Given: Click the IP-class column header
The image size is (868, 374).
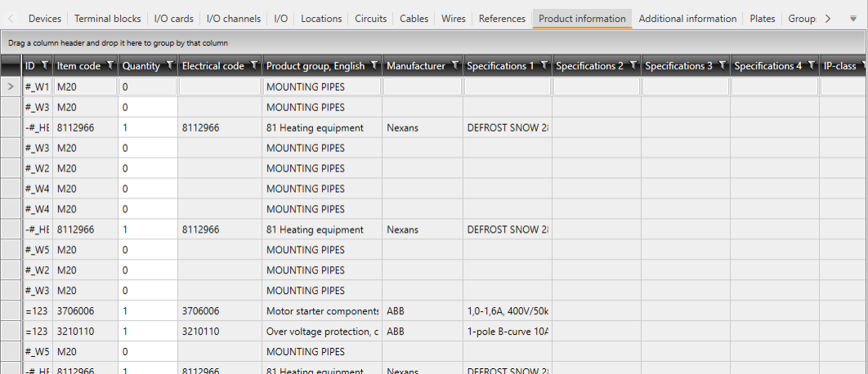Looking at the screenshot, I should coord(839,65).
